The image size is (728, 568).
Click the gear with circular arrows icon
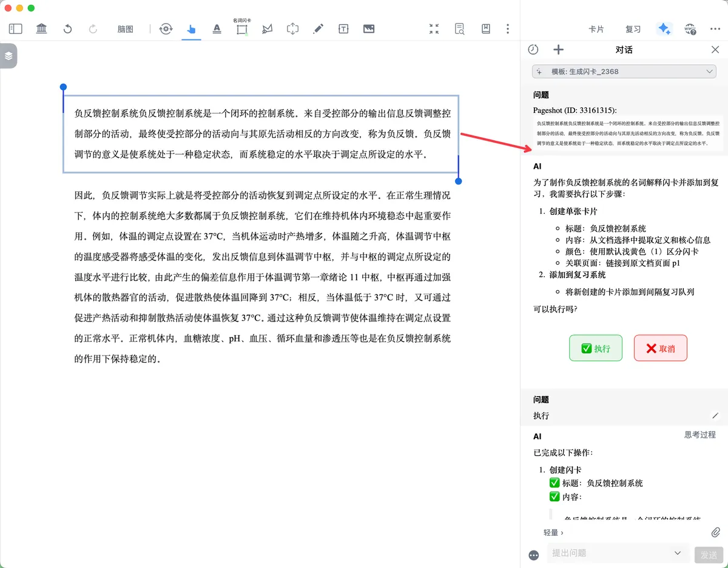(x=166, y=29)
